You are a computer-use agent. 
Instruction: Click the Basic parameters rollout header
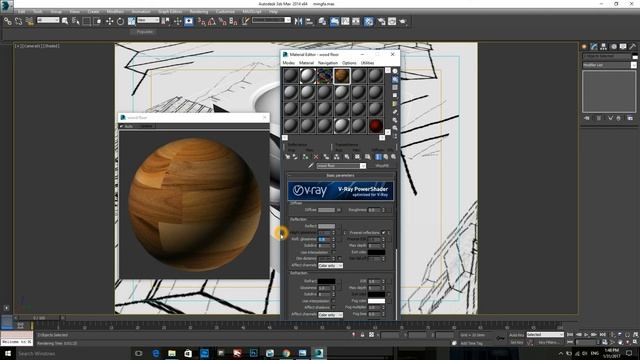341,176
